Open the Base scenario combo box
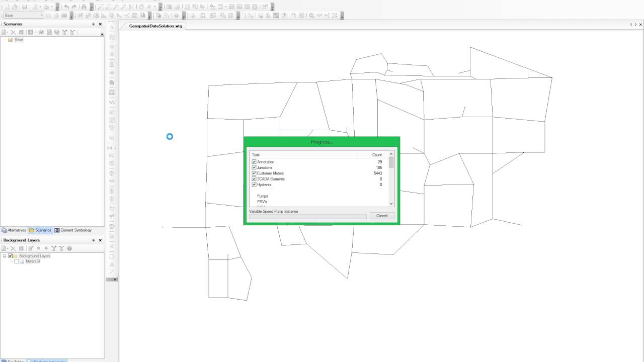The height and width of the screenshot is (362, 644). point(23,15)
